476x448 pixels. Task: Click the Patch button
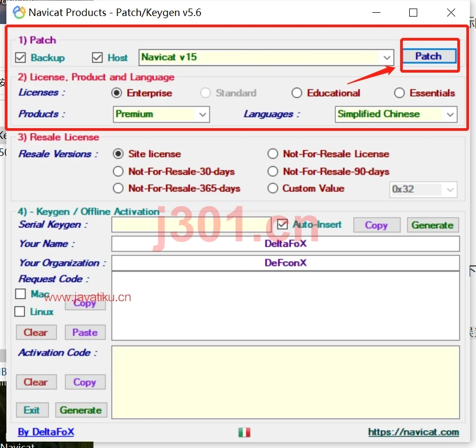coord(429,56)
